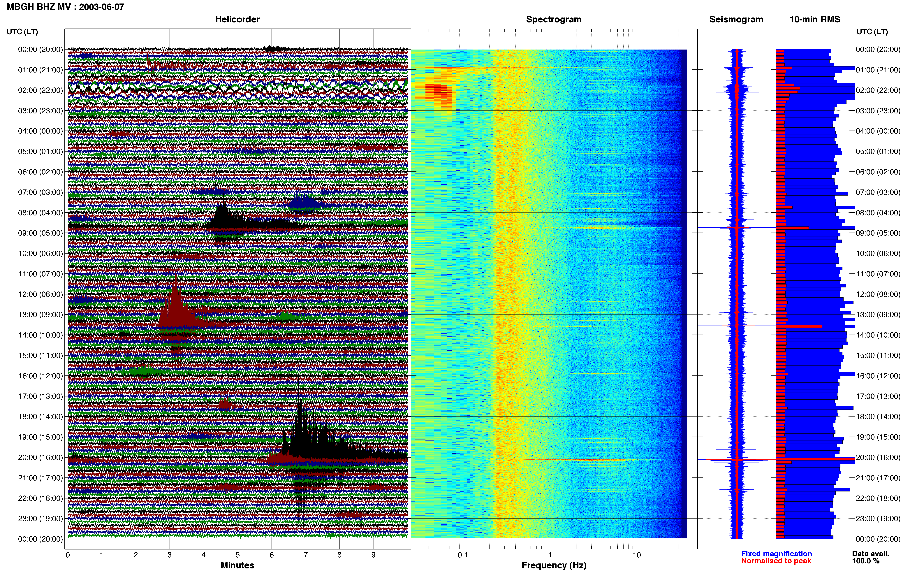Click the 'Normalised to peak' legend text
Screen dimensions: 924x578
click(776, 561)
